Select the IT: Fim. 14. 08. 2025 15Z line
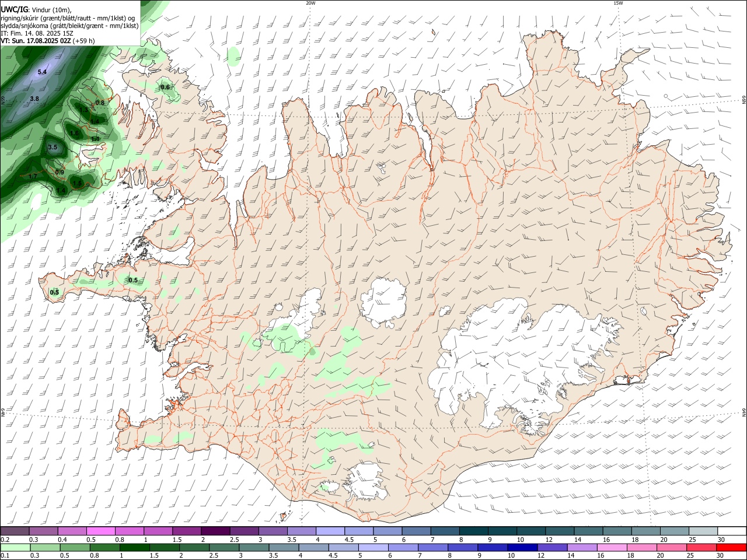 pos(37,33)
